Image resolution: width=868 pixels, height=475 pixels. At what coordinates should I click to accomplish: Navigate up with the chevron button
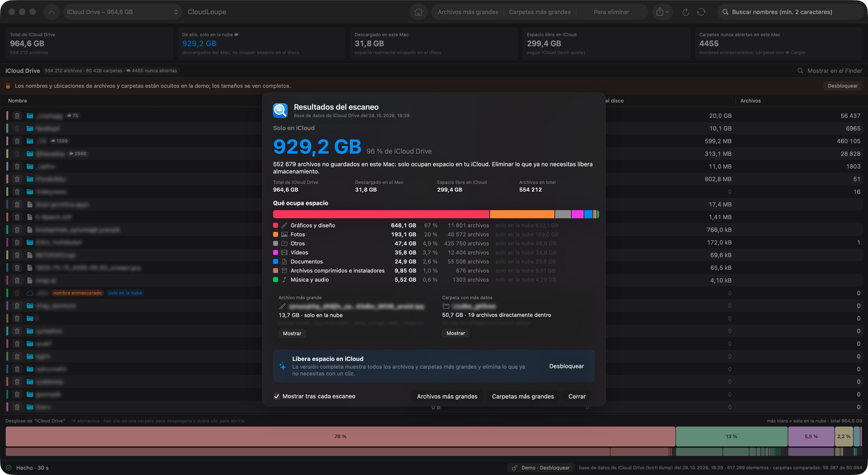click(x=52, y=12)
